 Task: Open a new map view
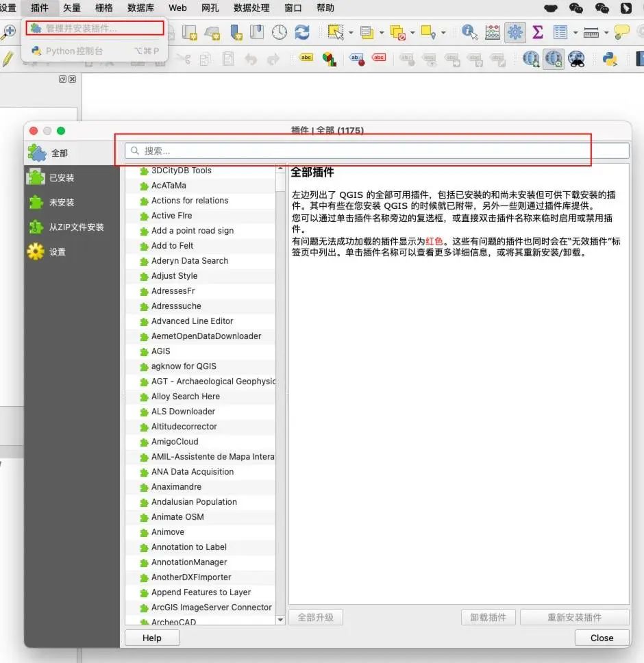pyautogui.click(x=190, y=32)
